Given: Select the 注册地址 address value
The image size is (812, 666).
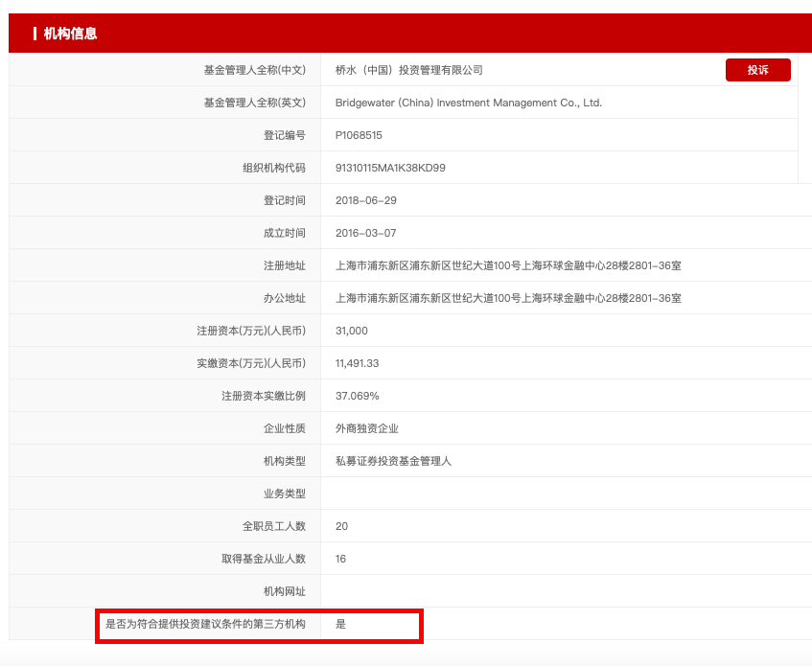Looking at the screenshot, I should pos(508,265).
